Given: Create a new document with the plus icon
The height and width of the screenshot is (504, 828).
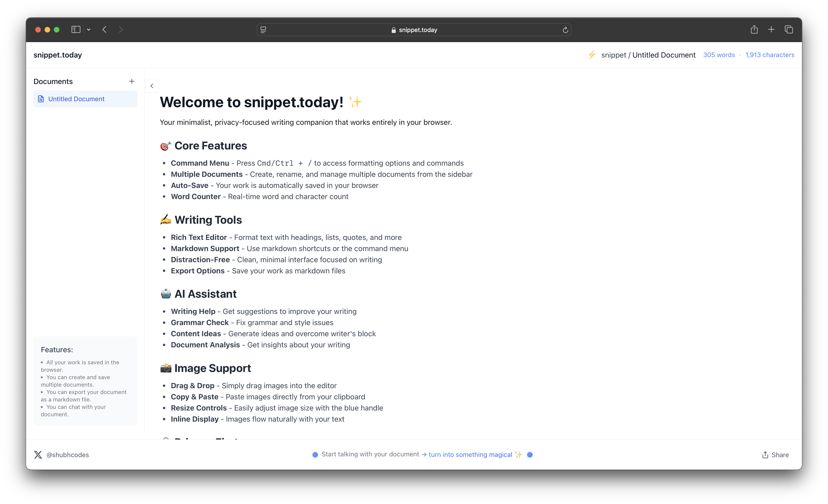Looking at the screenshot, I should (132, 81).
